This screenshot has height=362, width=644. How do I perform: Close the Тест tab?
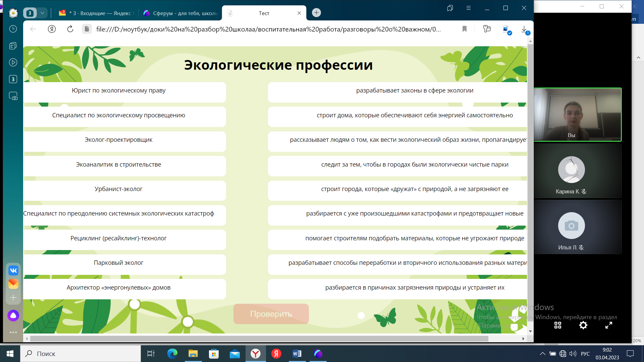[299, 13]
